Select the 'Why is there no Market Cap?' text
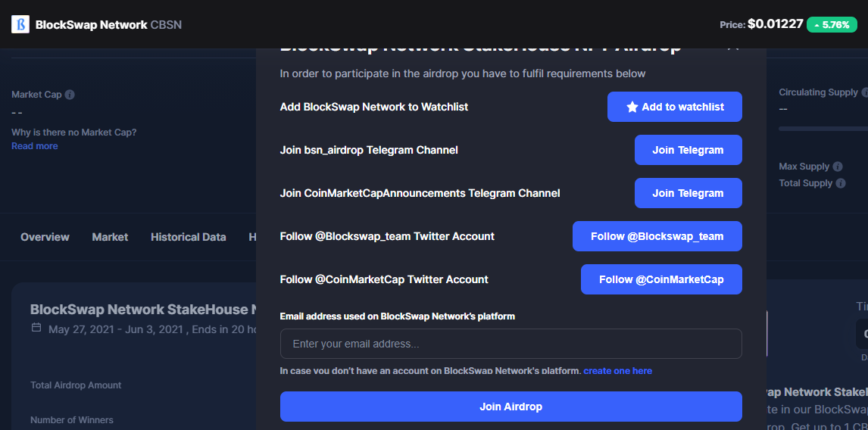 click(x=74, y=132)
